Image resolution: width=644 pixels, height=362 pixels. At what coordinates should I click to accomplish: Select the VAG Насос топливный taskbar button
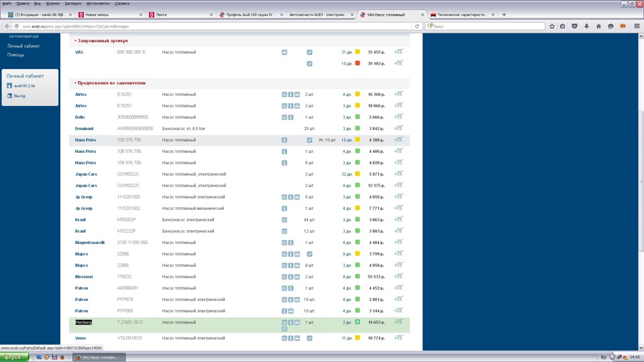(99, 357)
